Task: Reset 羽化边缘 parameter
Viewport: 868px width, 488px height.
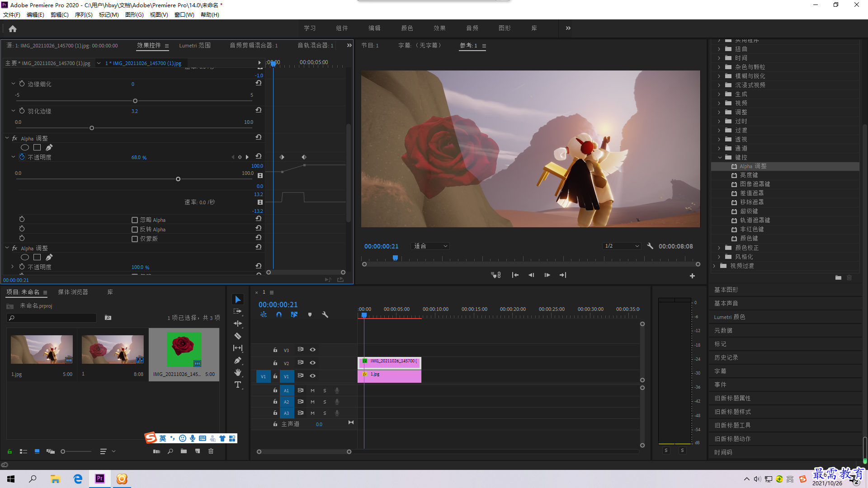Action: [259, 110]
